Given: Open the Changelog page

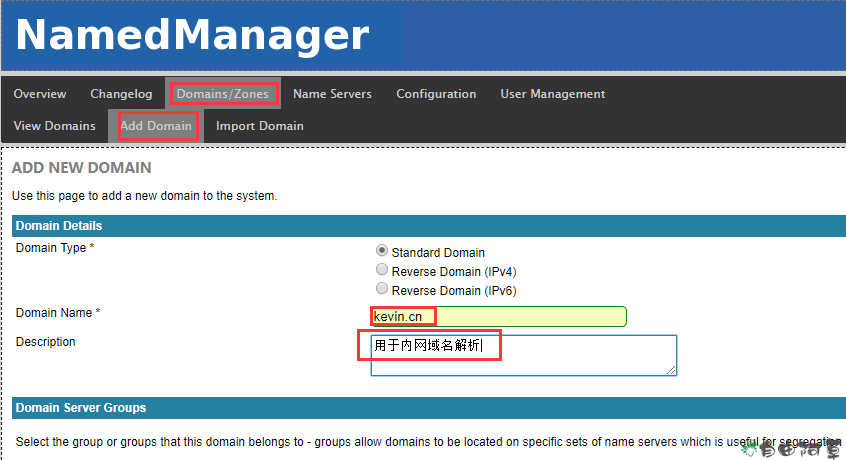Looking at the screenshot, I should tap(121, 94).
